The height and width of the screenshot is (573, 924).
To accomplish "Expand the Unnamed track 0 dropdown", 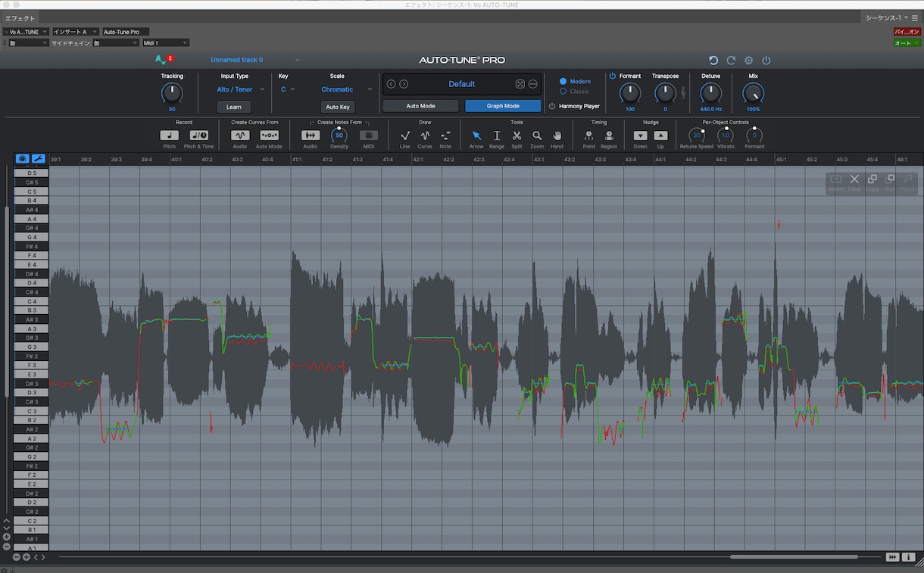I will pos(255,60).
